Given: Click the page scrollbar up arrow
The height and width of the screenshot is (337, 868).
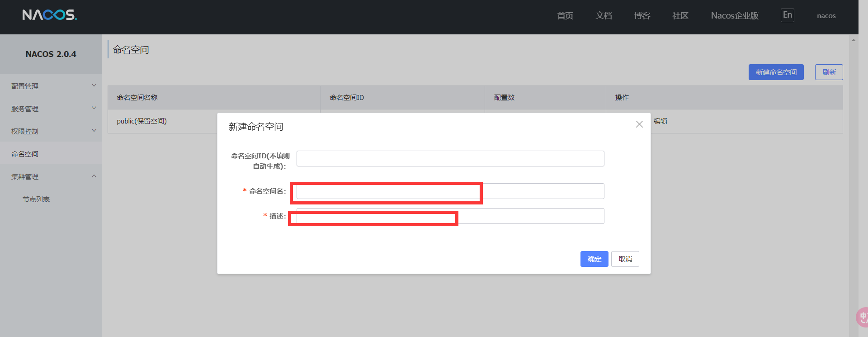Looking at the screenshot, I should 854,40.
